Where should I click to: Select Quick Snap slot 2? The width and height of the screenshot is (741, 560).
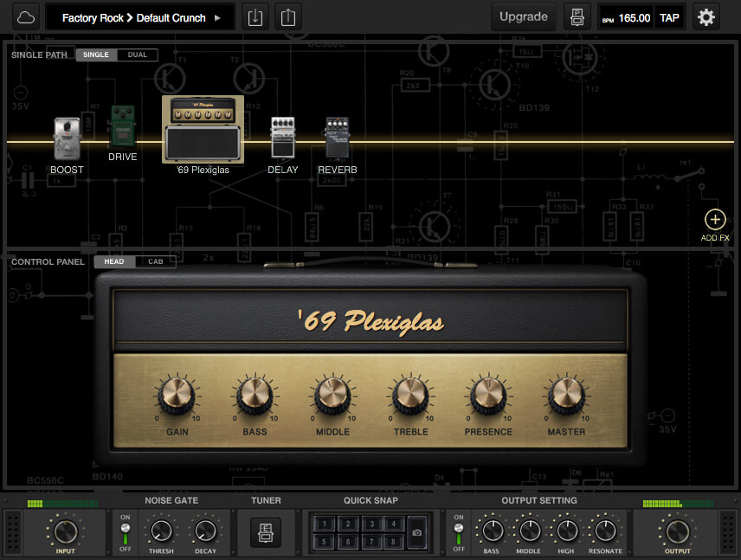point(348,524)
